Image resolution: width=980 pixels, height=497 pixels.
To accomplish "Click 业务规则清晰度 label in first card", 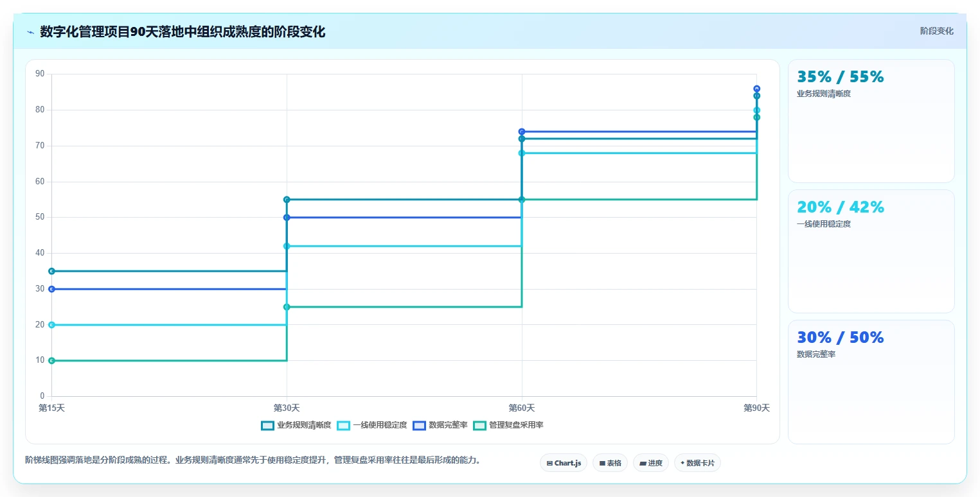I will click(824, 94).
